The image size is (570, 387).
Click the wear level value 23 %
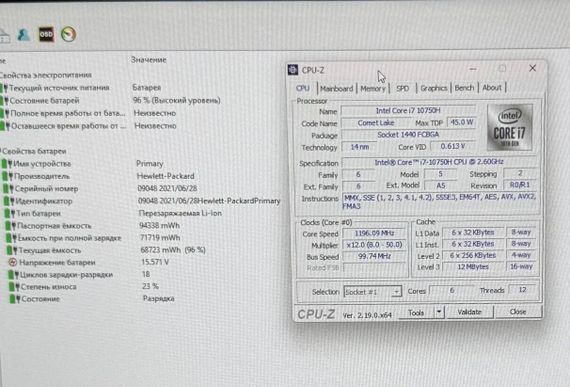(150, 286)
